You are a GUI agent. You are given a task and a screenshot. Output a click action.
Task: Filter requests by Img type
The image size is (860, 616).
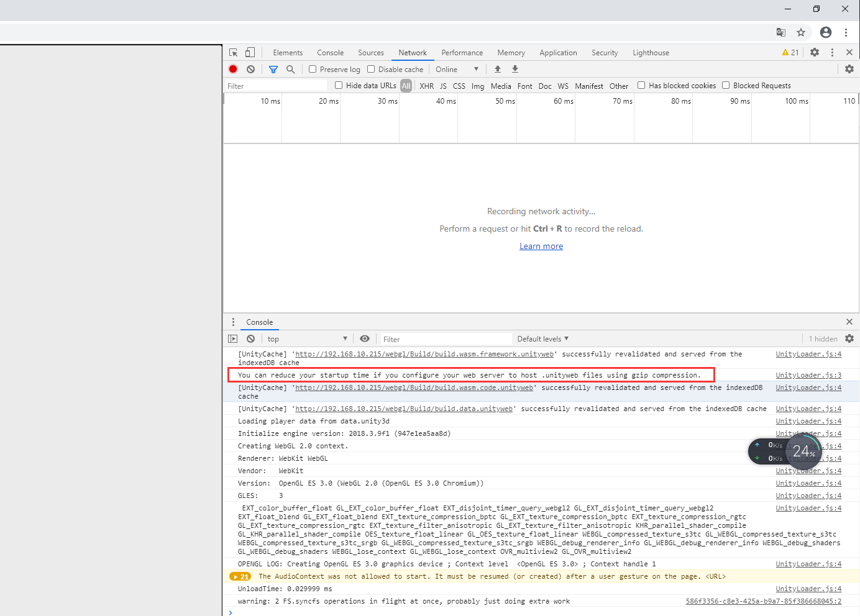[x=478, y=86]
